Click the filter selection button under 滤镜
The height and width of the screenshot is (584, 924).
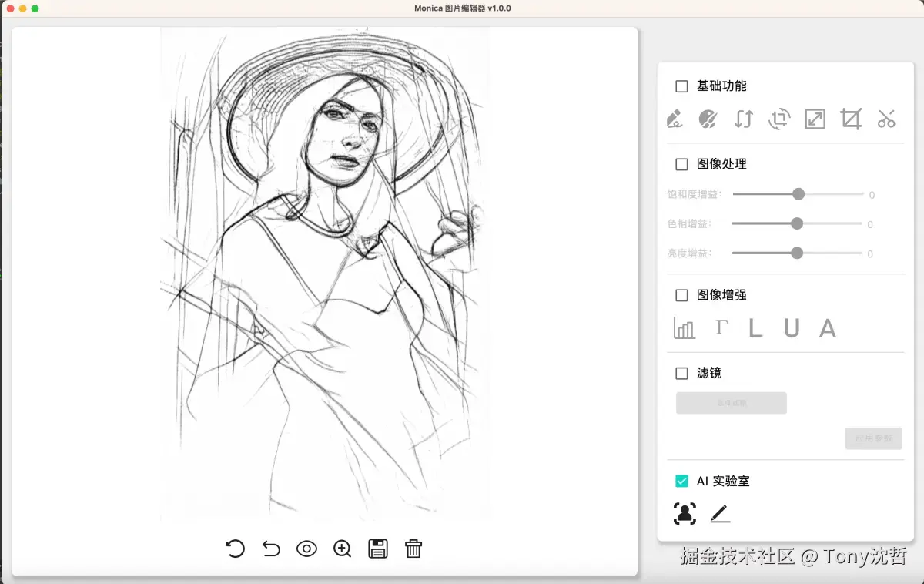(x=731, y=403)
